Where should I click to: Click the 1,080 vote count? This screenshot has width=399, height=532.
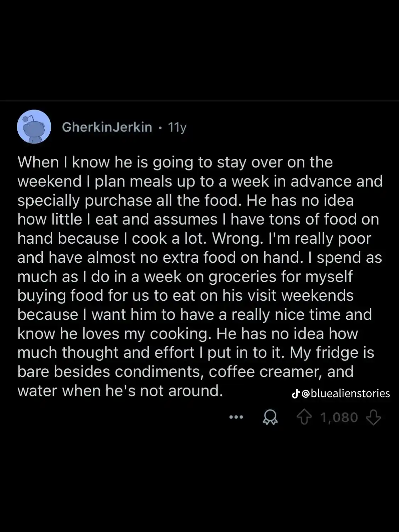[339, 418]
